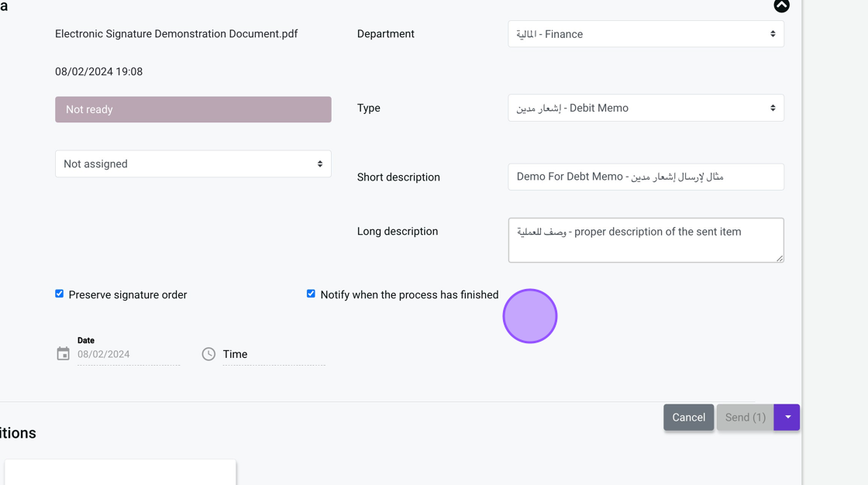Click the calendar icon beside Date

64,354
